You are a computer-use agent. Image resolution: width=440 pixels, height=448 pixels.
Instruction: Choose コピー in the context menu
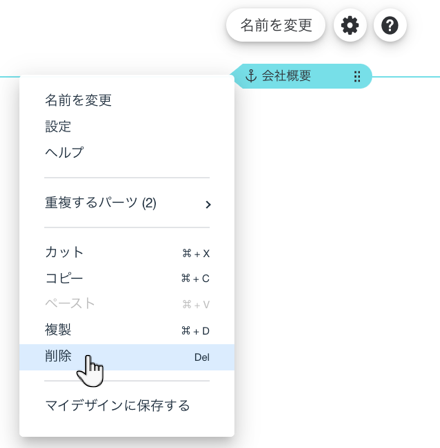[127, 278]
